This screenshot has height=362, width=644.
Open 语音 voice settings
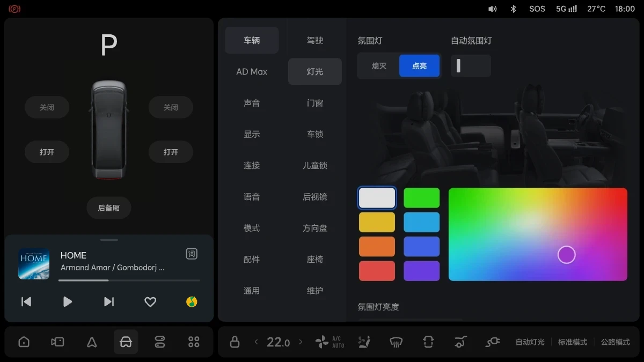point(252,197)
